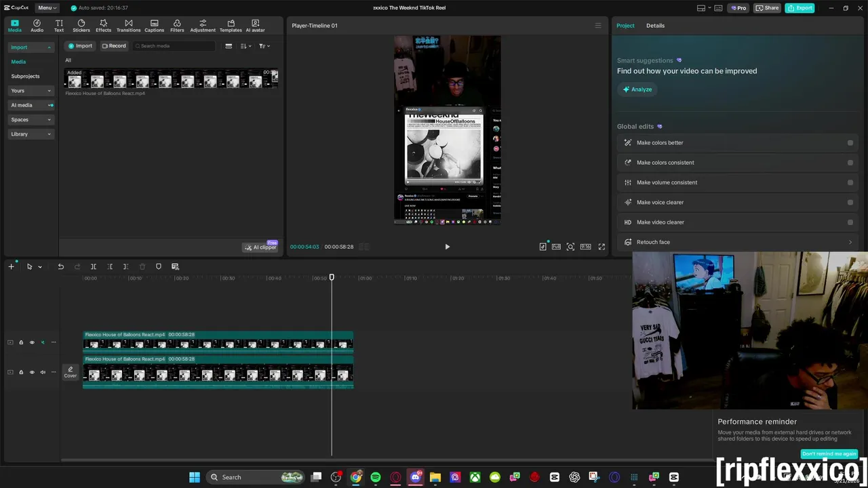Image resolution: width=868 pixels, height=488 pixels.
Task: Click the Split clip tool
Action: pyautogui.click(x=94, y=266)
